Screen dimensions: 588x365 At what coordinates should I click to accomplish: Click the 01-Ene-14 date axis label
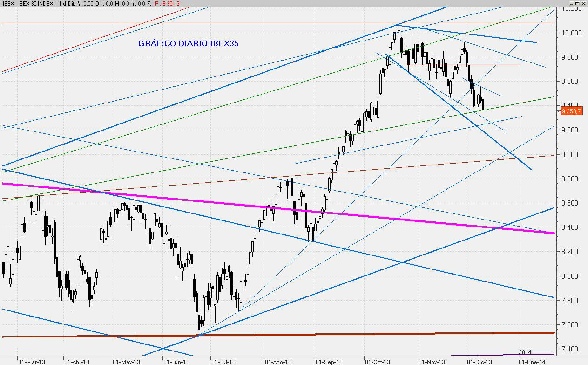[532, 361]
